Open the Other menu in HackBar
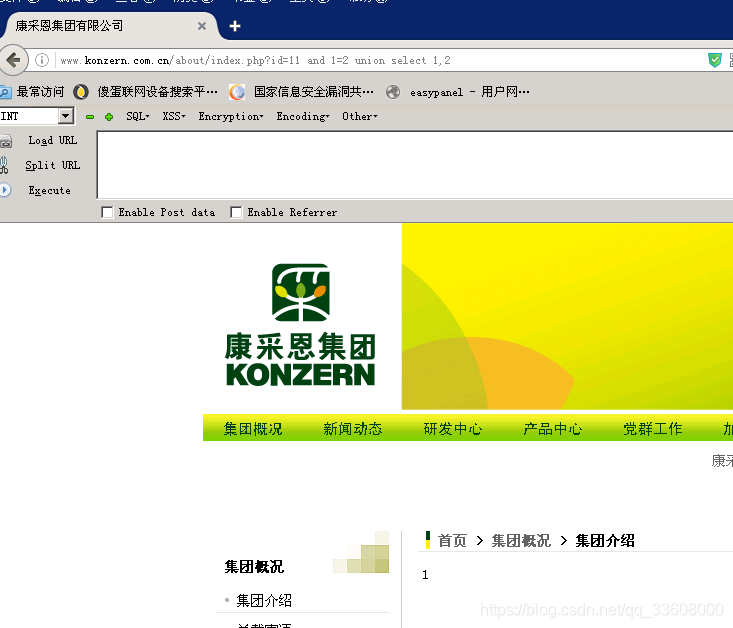 tap(359, 116)
